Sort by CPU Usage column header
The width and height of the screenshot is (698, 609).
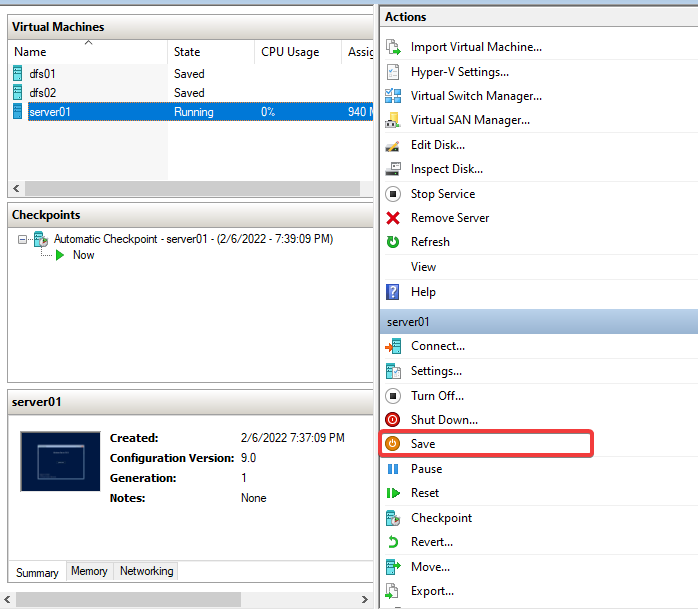click(298, 52)
